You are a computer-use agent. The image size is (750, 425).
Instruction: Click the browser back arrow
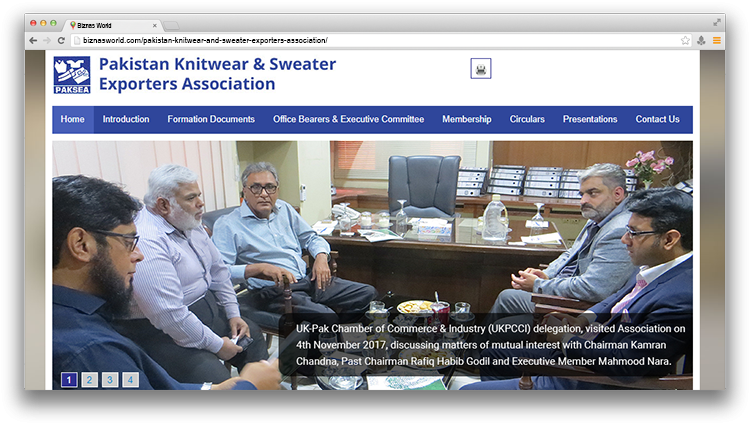(33, 40)
